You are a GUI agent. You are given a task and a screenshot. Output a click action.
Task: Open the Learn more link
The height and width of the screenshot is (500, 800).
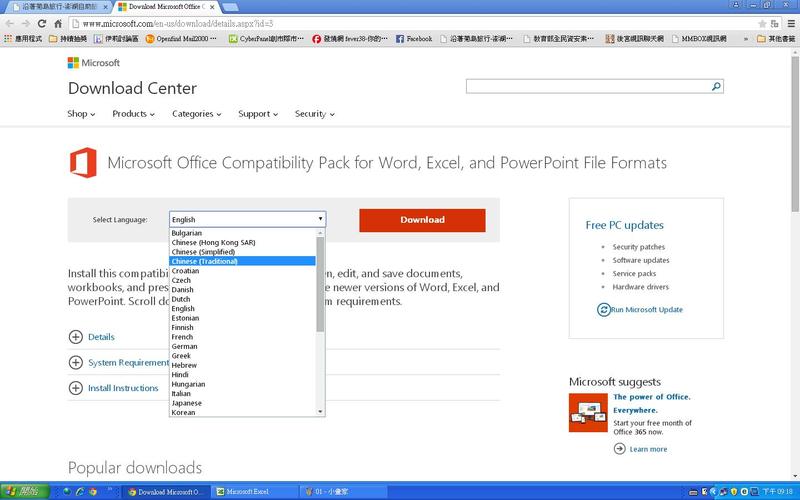[648, 449]
